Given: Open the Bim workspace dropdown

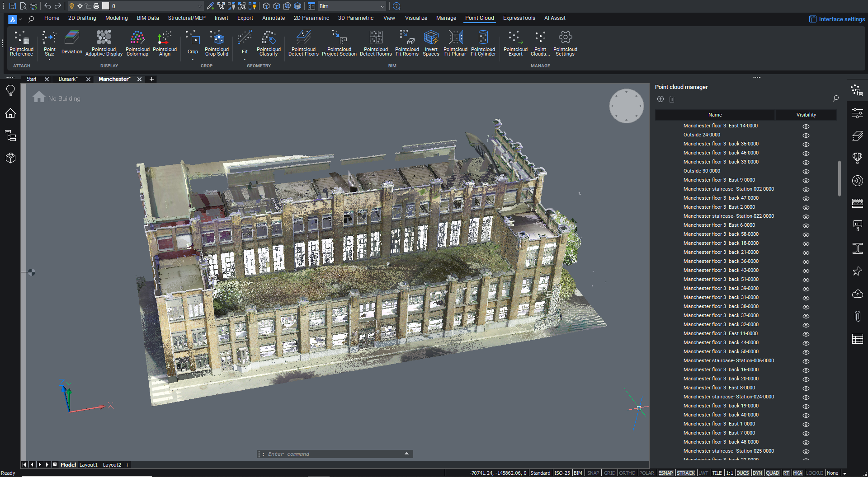Looking at the screenshot, I should (x=382, y=6).
